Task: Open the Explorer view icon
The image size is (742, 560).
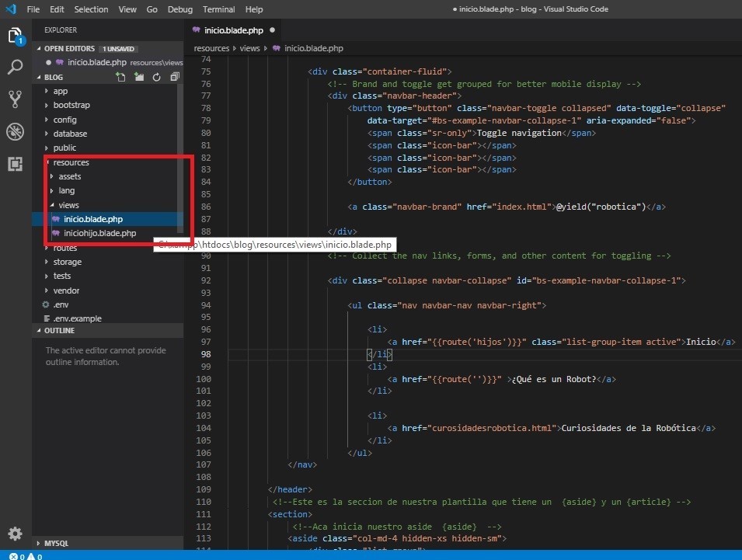Action: click(16, 36)
